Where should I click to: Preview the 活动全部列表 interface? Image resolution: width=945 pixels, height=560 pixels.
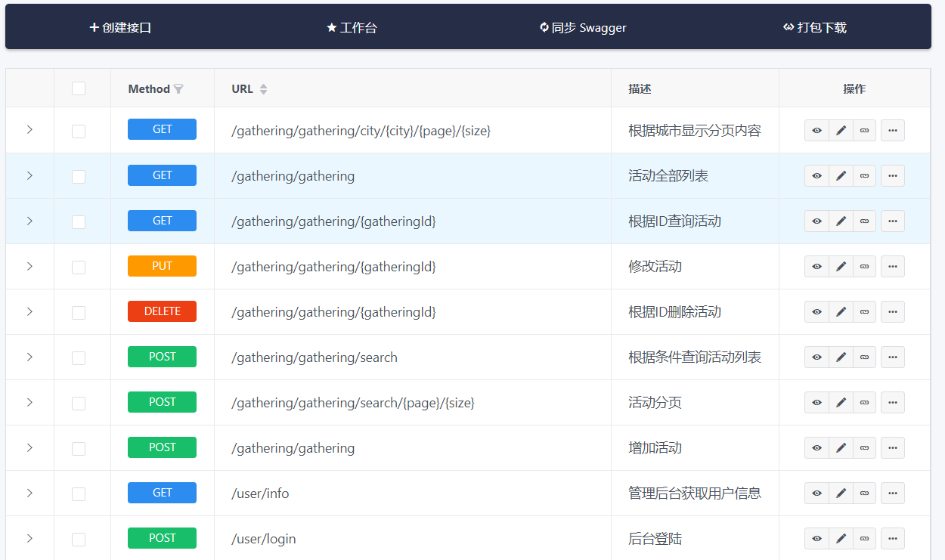(x=816, y=175)
